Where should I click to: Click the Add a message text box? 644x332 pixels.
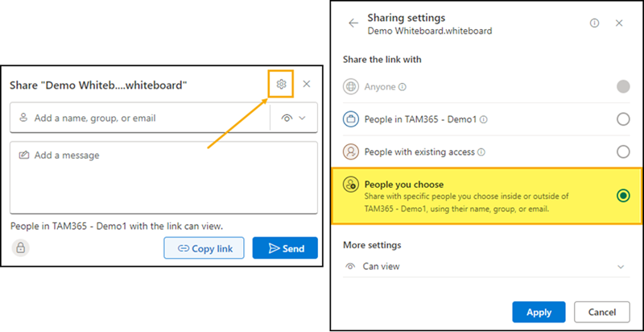[163, 177]
